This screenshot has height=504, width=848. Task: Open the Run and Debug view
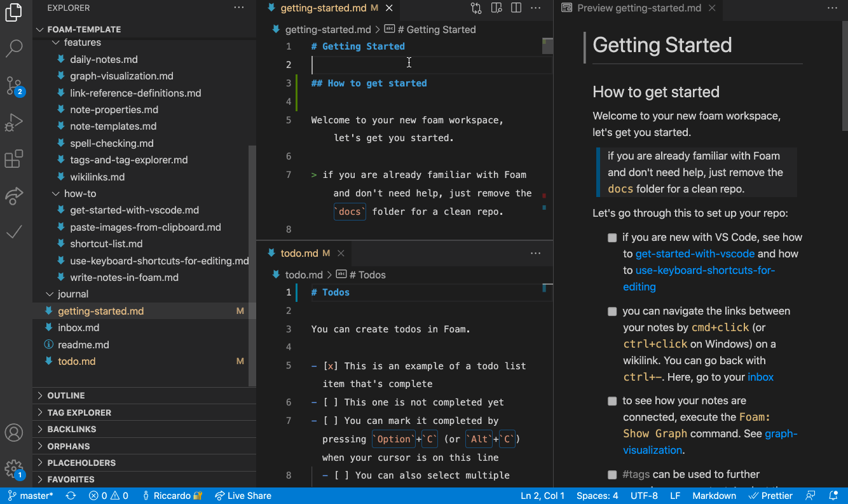[14, 122]
